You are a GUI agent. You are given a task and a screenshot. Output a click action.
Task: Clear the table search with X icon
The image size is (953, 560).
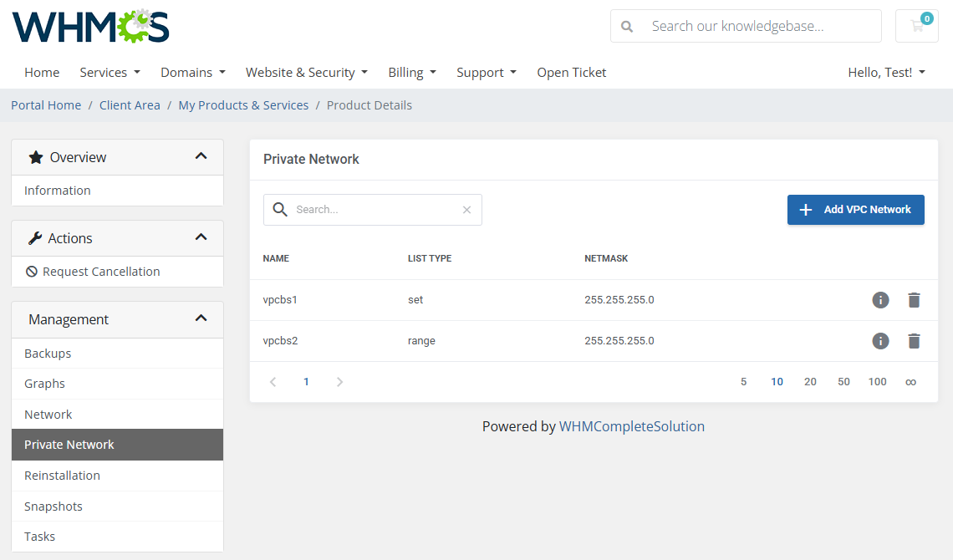click(466, 210)
